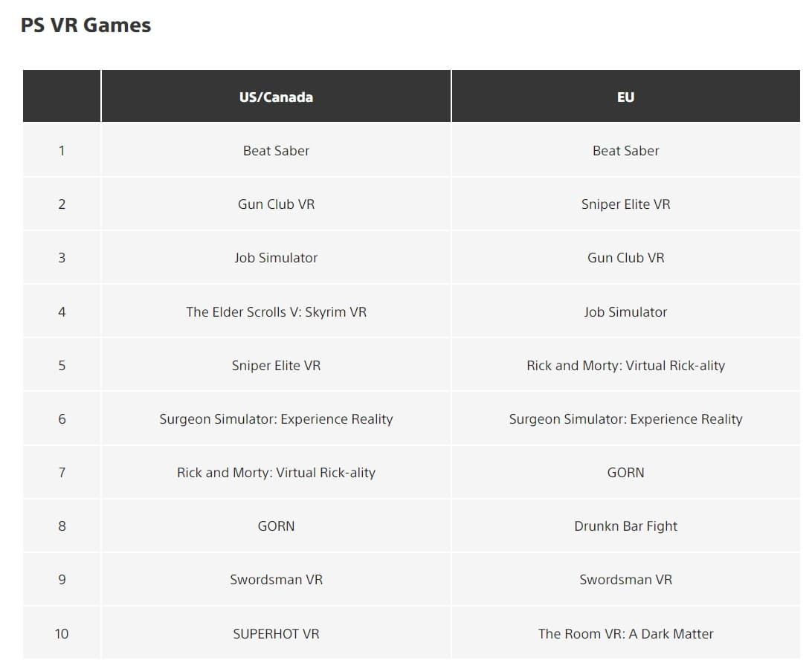Viewport: 812px width, 666px height.
Task: Select Sniper Elite VR in EU column
Action: pos(625,204)
